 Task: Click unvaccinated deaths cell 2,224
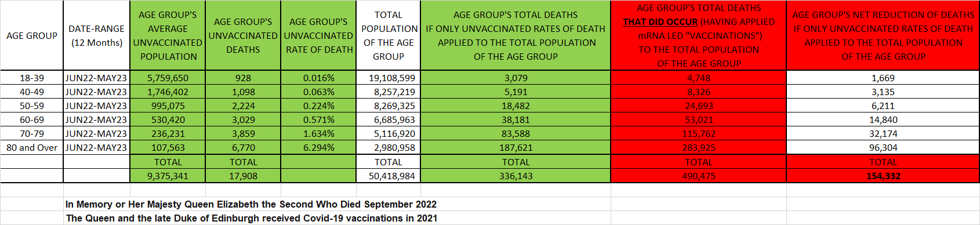click(243, 106)
